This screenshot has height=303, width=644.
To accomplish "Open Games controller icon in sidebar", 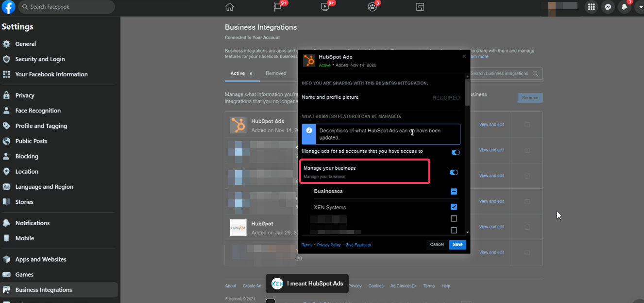I will 6,274.
